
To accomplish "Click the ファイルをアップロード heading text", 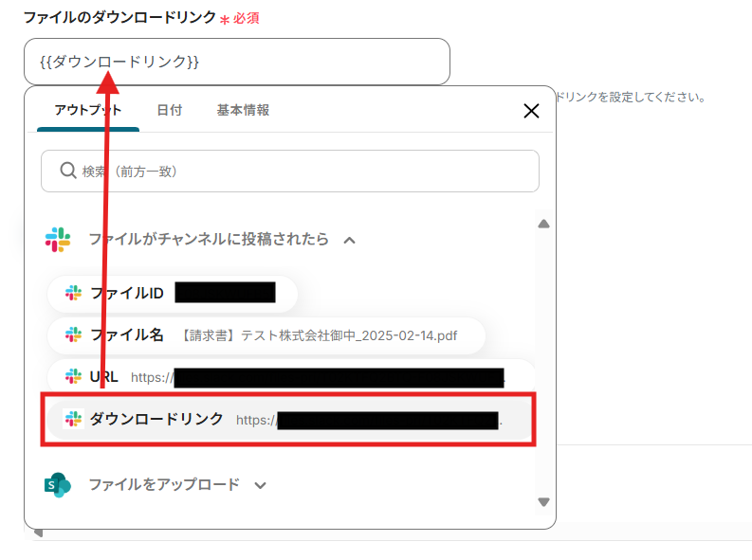I will tap(164, 484).
